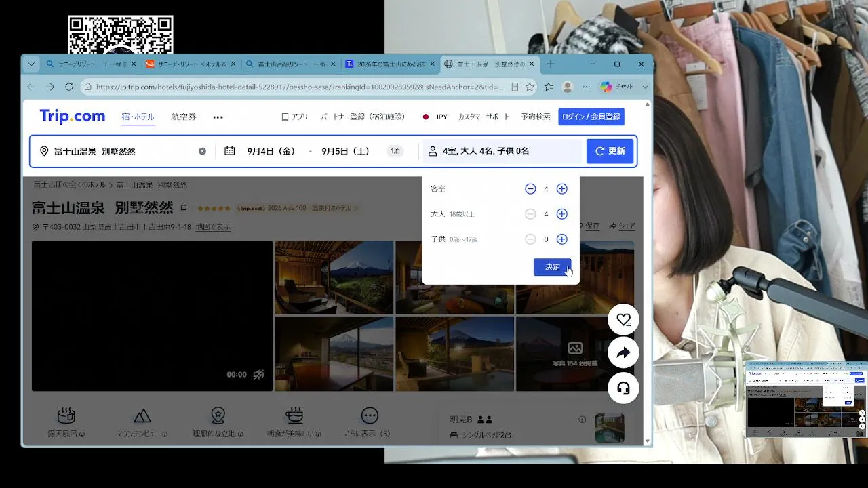Click the ログイン / 会員登録 button
Screen dimensions: 868x488
click(x=591, y=117)
